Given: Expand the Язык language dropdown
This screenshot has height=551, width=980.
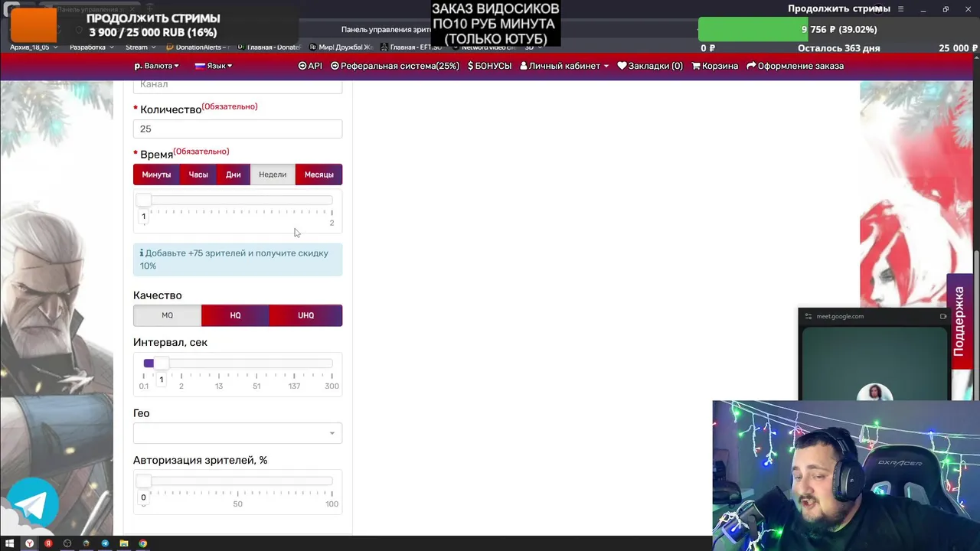Looking at the screenshot, I should pos(214,66).
